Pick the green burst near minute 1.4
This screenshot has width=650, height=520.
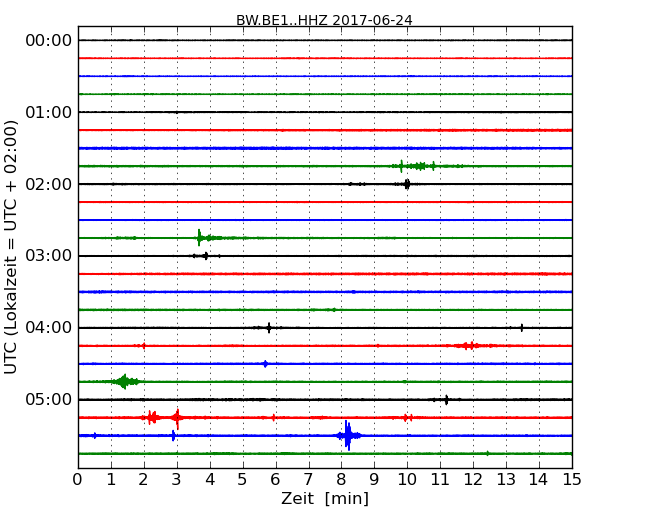[x=124, y=381]
